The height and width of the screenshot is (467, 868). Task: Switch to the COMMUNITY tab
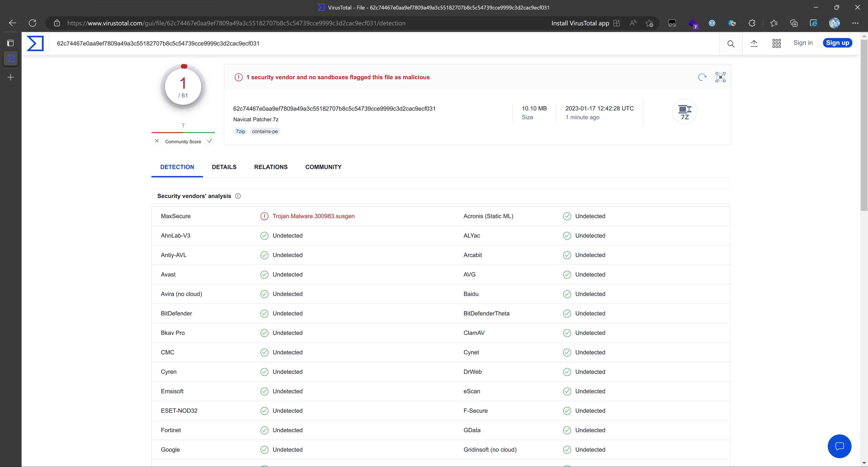tap(323, 167)
